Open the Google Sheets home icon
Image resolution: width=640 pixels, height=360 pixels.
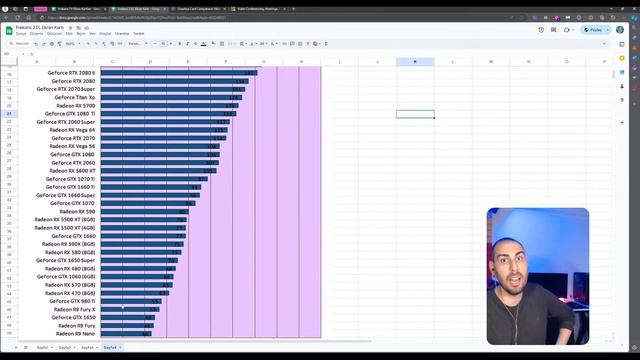click(x=9, y=31)
